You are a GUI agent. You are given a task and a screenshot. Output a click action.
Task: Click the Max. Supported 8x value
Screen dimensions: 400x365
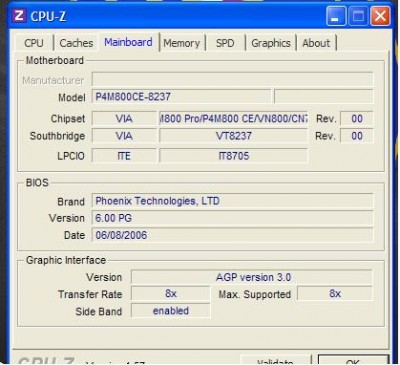[335, 294]
